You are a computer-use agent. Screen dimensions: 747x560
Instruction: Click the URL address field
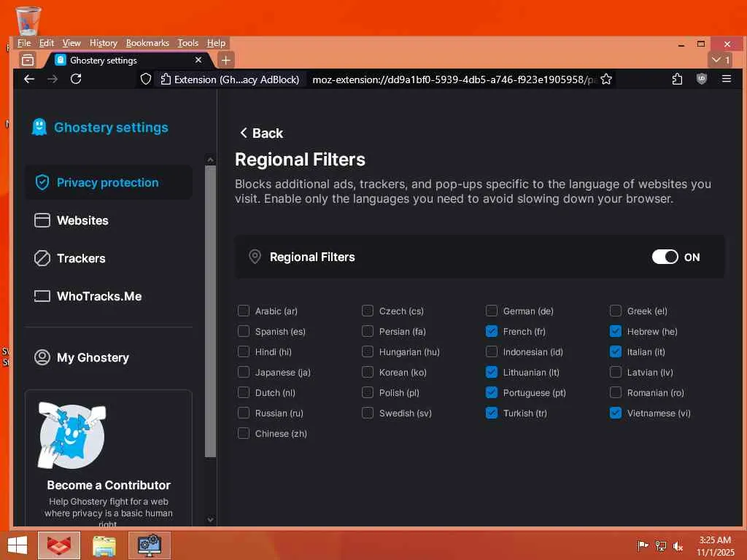tap(453, 79)
